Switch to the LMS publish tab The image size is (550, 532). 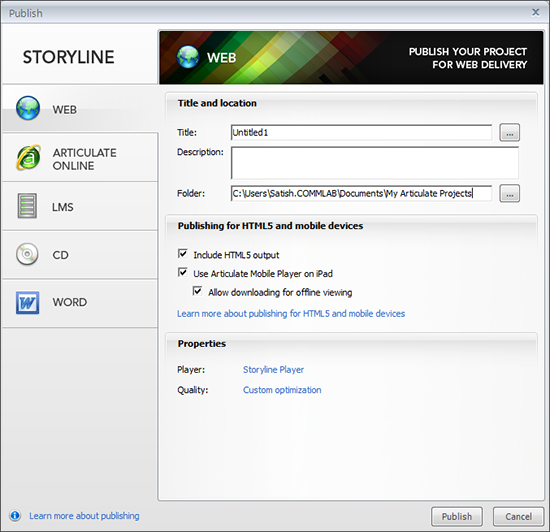point(80,207)
